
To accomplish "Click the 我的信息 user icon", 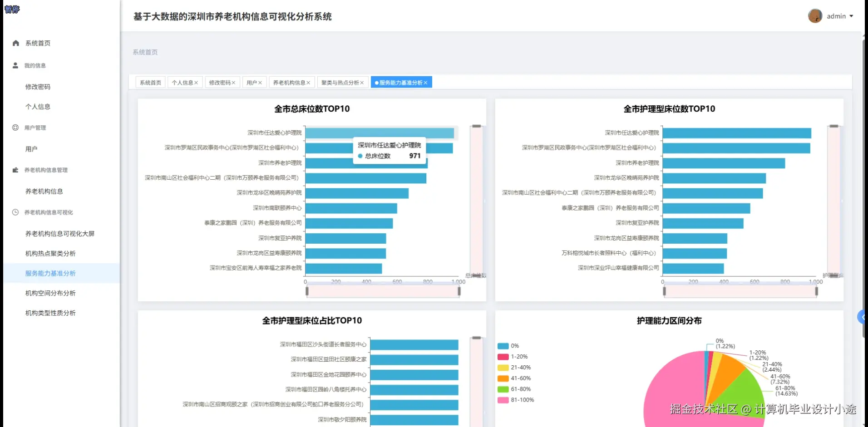I will (15, 65).
